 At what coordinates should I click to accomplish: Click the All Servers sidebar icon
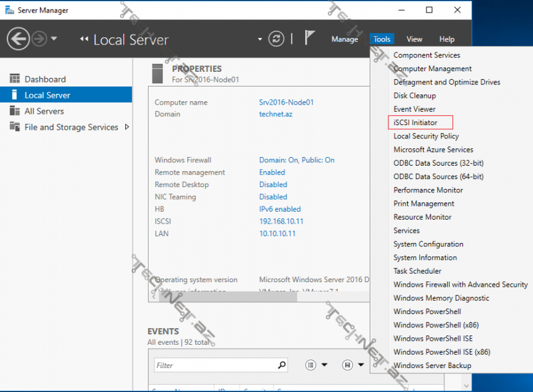(x=15, y=111)
